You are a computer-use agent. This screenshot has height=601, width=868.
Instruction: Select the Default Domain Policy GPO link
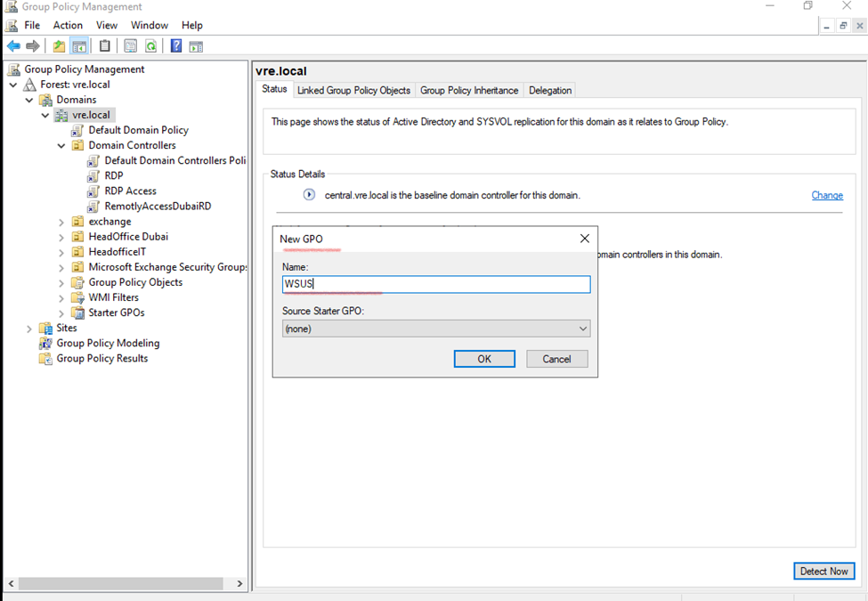tap(138, 130)
